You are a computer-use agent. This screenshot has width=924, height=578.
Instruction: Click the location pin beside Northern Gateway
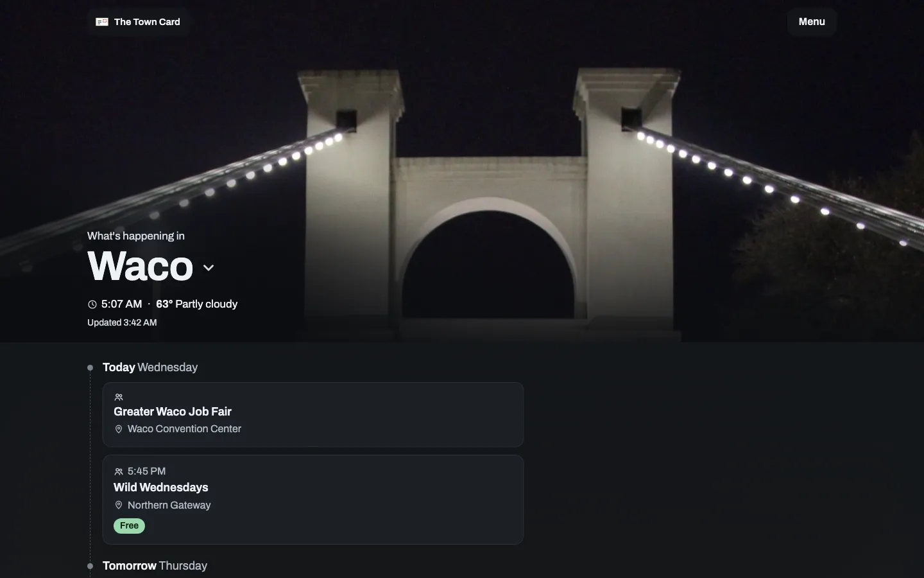click(119, 505)
